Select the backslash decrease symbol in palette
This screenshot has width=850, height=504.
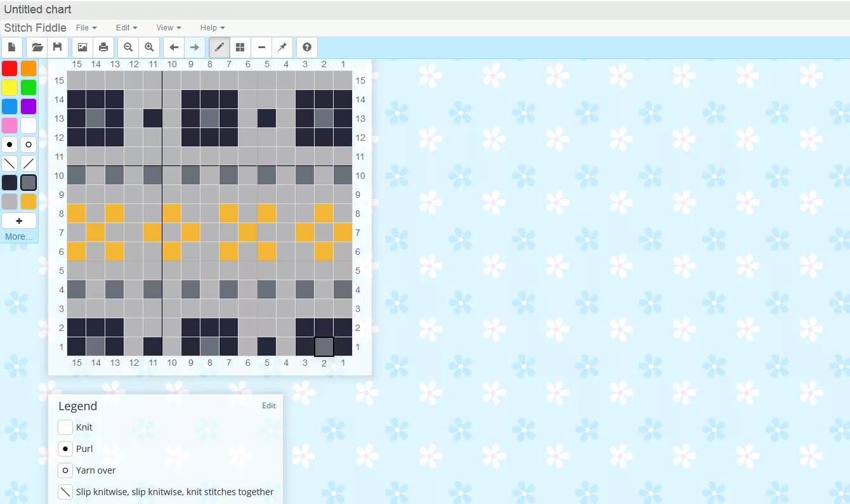tap(10, 164)
